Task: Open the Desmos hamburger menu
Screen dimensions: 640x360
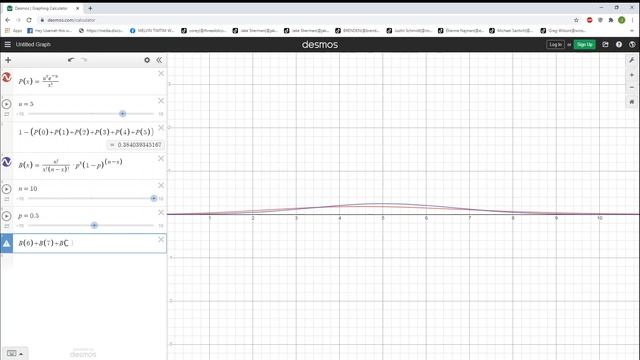Action: [7, 44]
